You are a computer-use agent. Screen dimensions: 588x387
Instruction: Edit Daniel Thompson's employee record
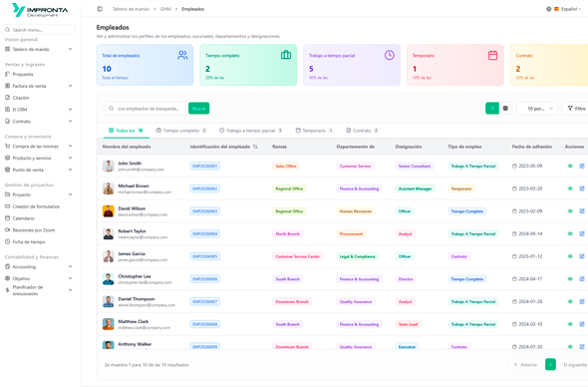[582, 301]
